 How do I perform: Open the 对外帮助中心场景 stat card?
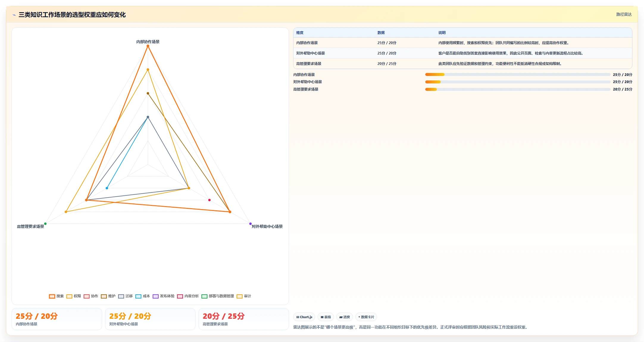150,319
